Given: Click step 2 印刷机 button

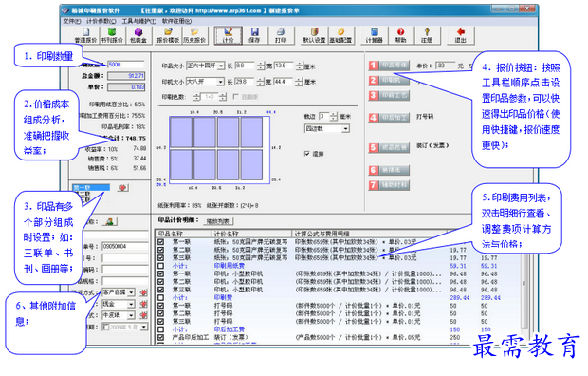Looking at the screenshot, I should click(x=389, y=80).
